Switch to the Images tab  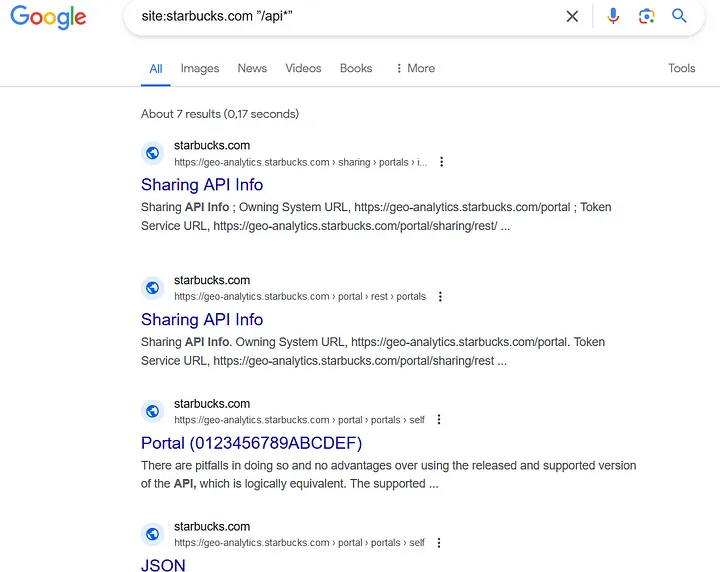[200, 68]
